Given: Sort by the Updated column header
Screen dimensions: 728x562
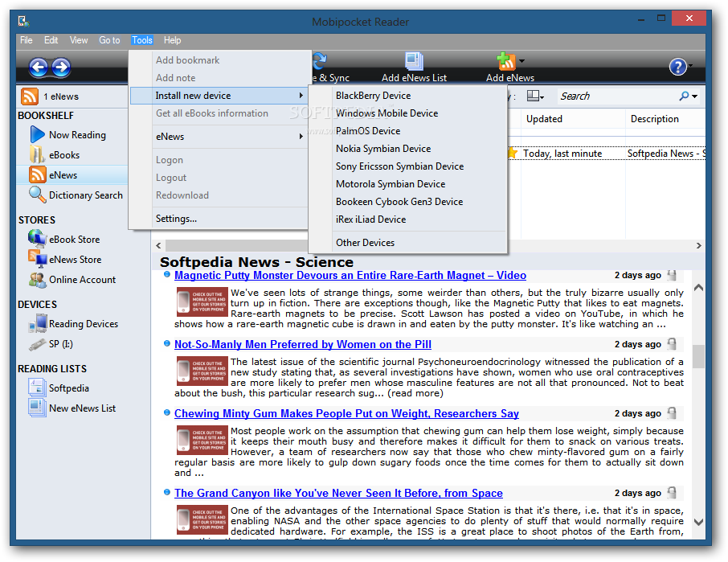Looking at the screenshot, I should [573, 119].
